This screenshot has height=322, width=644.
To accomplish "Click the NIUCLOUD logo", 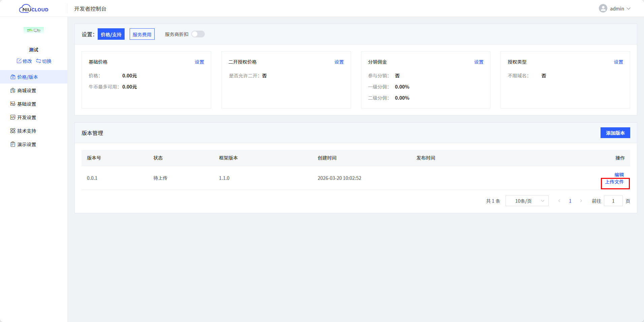I will pos(34,9).
